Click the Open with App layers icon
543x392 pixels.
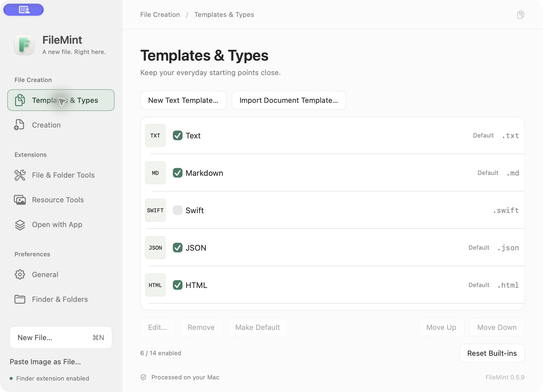point(20,225)
